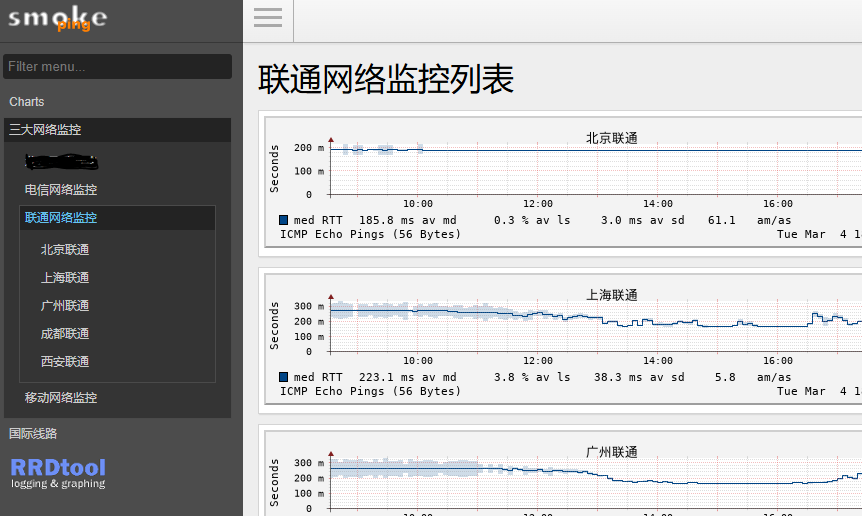Click the redacted sidebar menu entry

pos(62,160)
